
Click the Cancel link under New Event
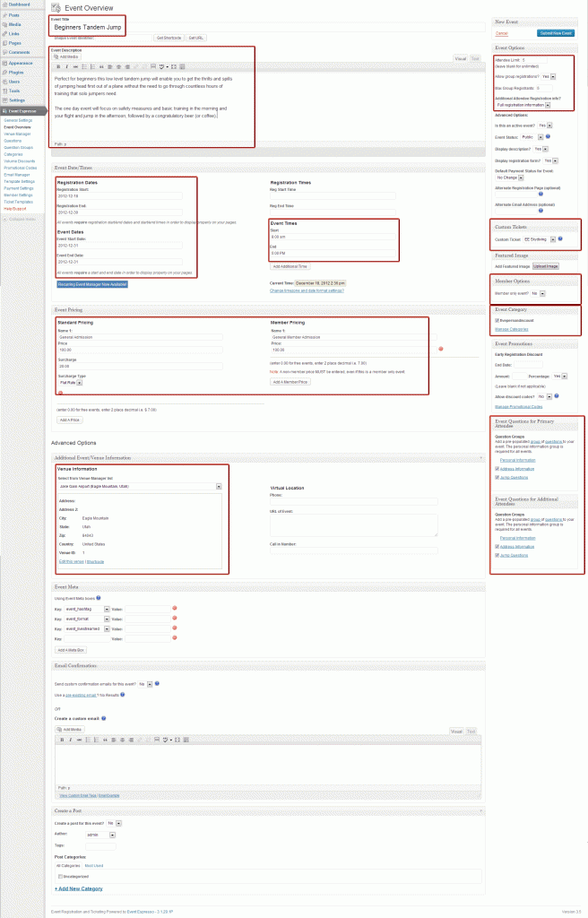click(501, 33)
